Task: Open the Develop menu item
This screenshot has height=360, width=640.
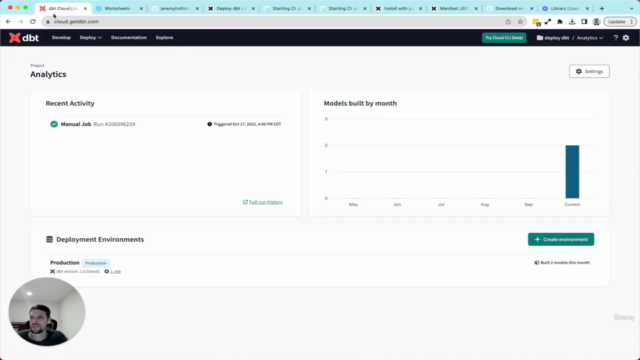Action: (61, 38)
